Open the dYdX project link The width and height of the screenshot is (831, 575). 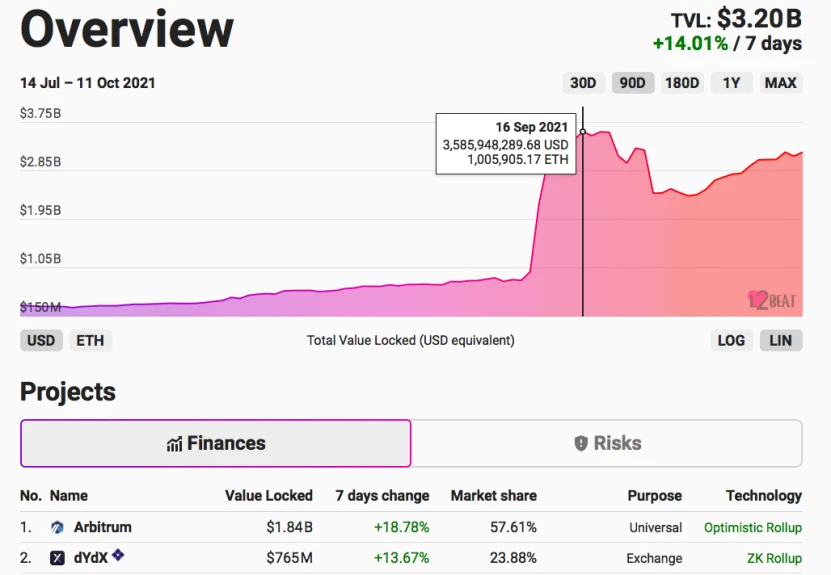[91, 558]
